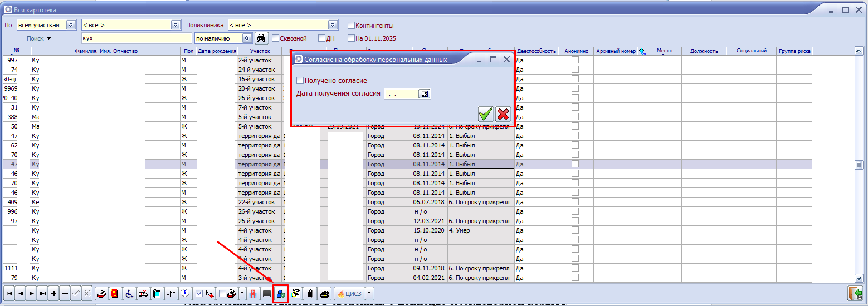Add a new record with the plus button
This screenshot has height=306, width=868.
click(54, 293)
